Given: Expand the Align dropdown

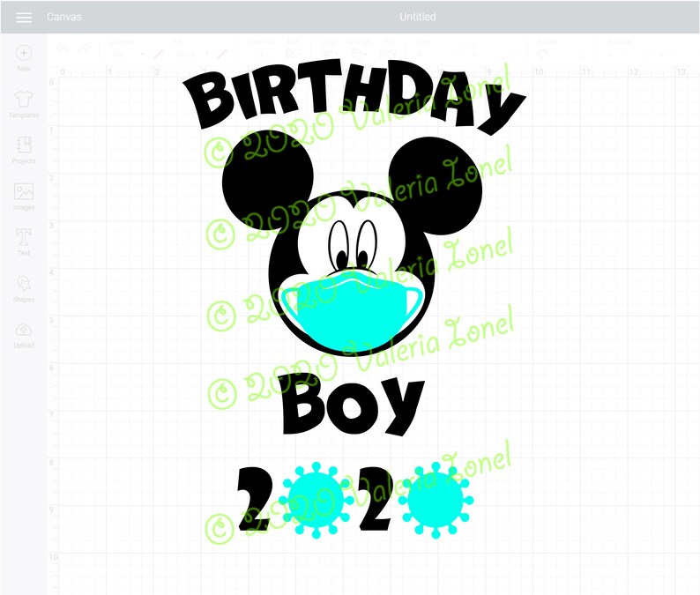Looking at the screenshot, I should click(x=331, y=54).
